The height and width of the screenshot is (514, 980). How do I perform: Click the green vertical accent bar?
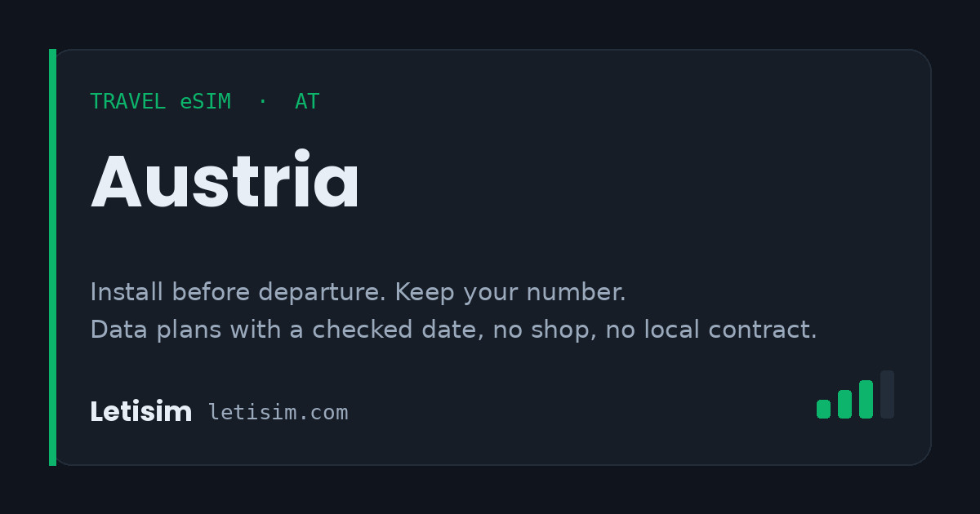coord(52,257)
